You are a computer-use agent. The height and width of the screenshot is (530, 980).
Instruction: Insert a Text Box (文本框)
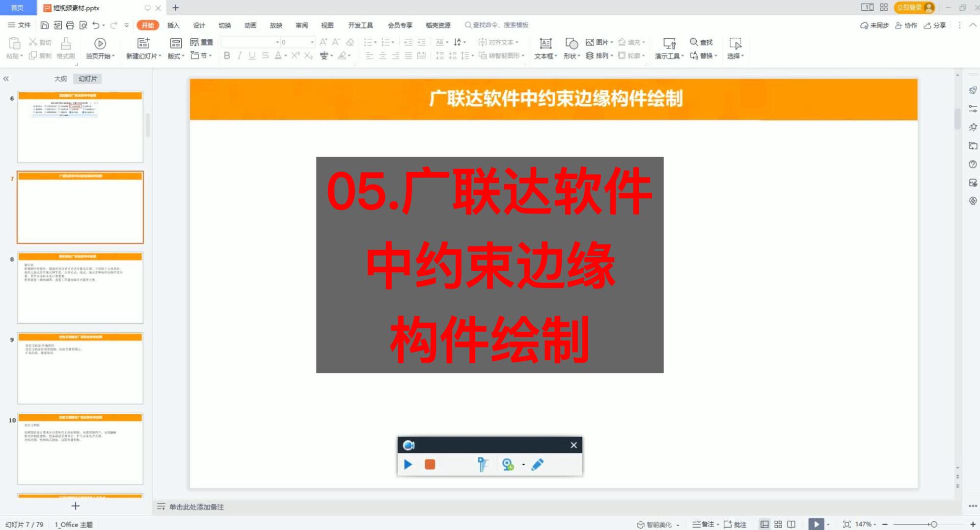click(x=545, y=48)
